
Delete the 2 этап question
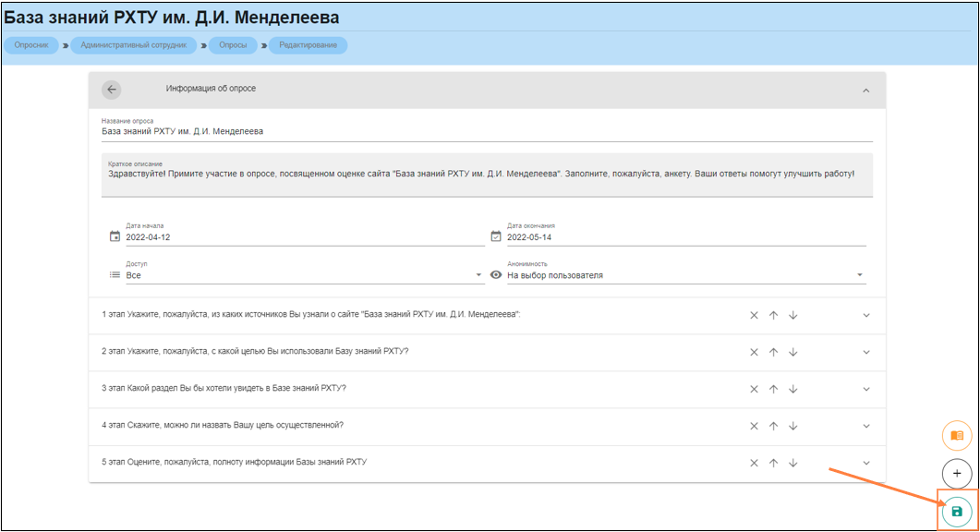coord(754,352)
